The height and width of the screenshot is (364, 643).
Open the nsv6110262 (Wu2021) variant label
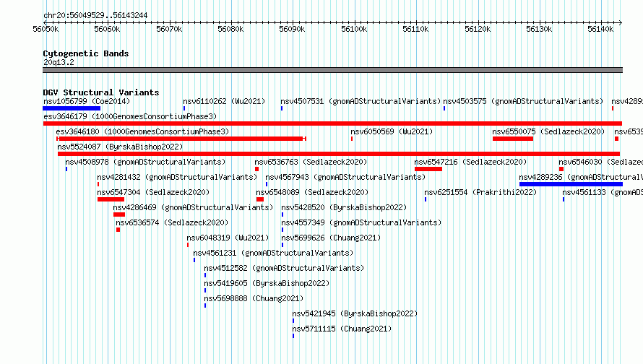(224, 101)
